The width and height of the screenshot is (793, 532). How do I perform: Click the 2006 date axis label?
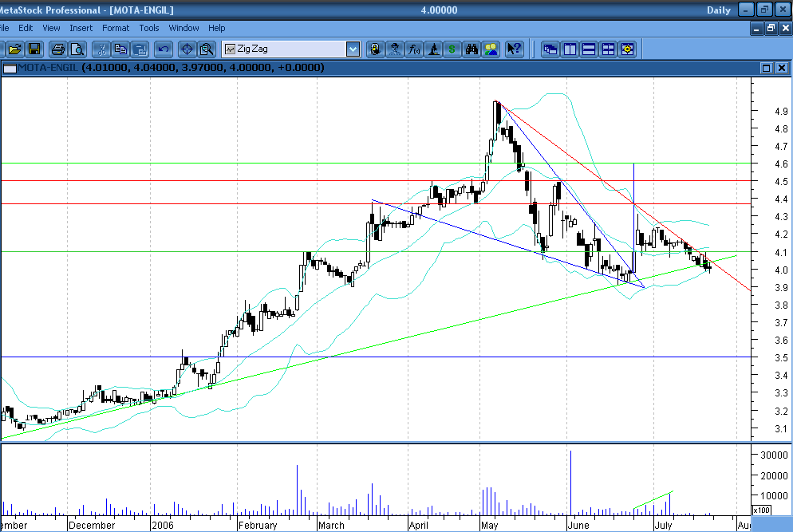pos(162,526)
